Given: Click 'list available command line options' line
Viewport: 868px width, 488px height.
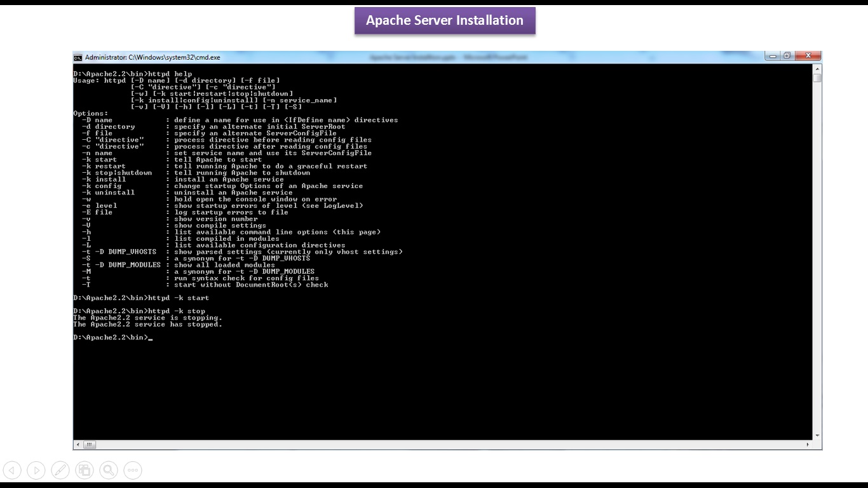Looking at the screenshot, I should point(278,232).
